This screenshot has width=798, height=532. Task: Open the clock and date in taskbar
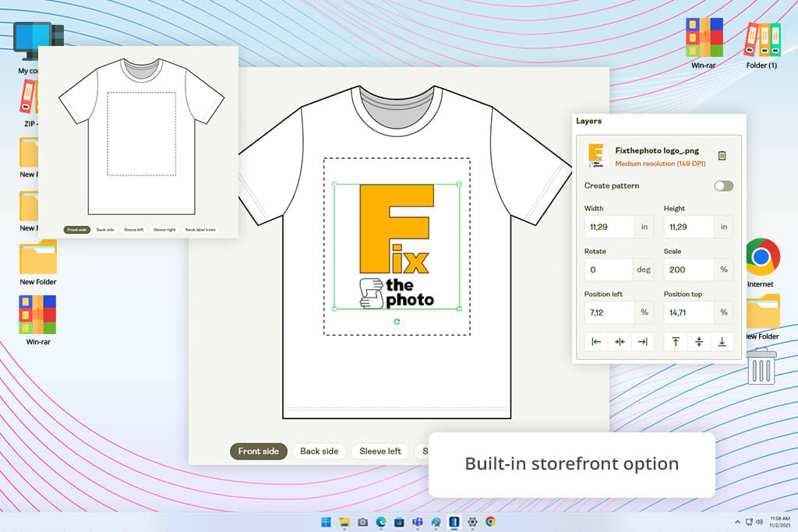(779, 521)
